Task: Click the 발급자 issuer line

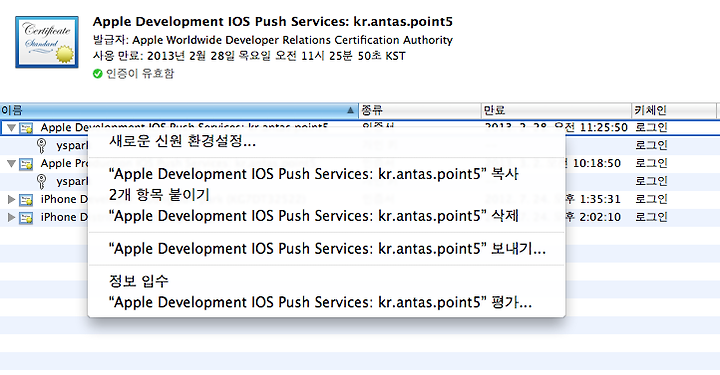Action: click(273, 40)
